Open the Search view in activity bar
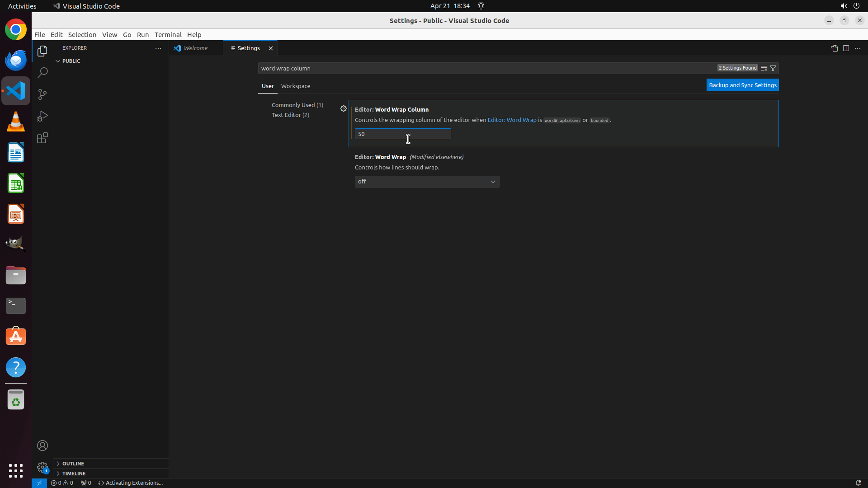Image resolution: width=868 pixels, height=488 pixels. (42, 73)
